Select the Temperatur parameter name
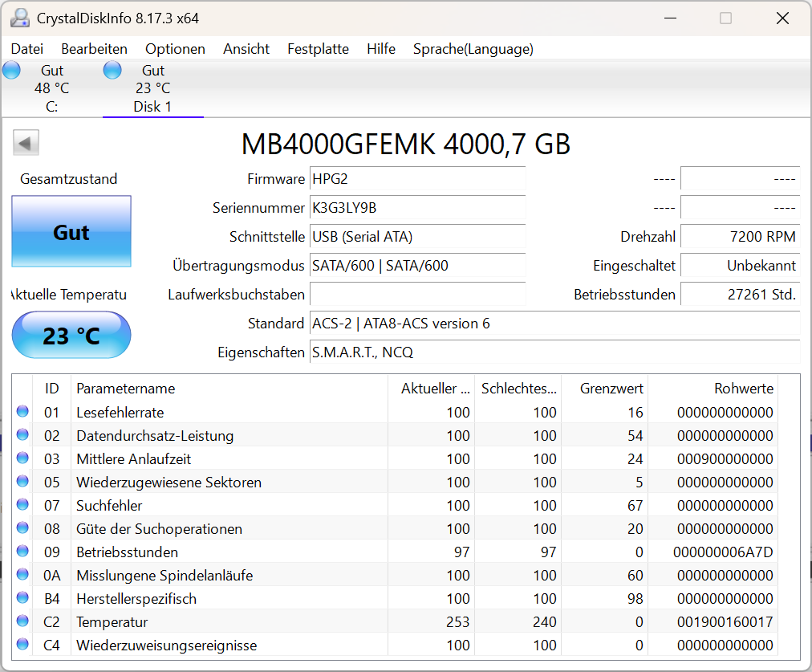Image resolution: width=812 pixels, height=672 pixels. pos(112,622)
